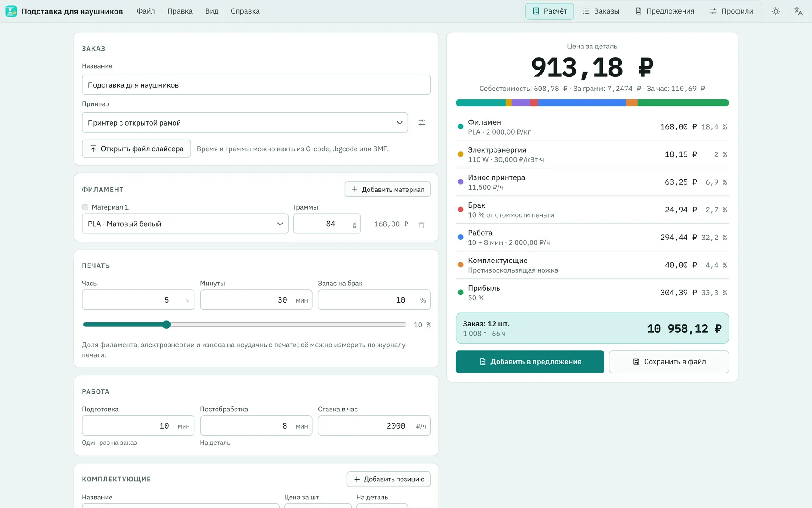Switch to the Заказы tab
This screenshot has width=812, height=508.
[601, 11]
